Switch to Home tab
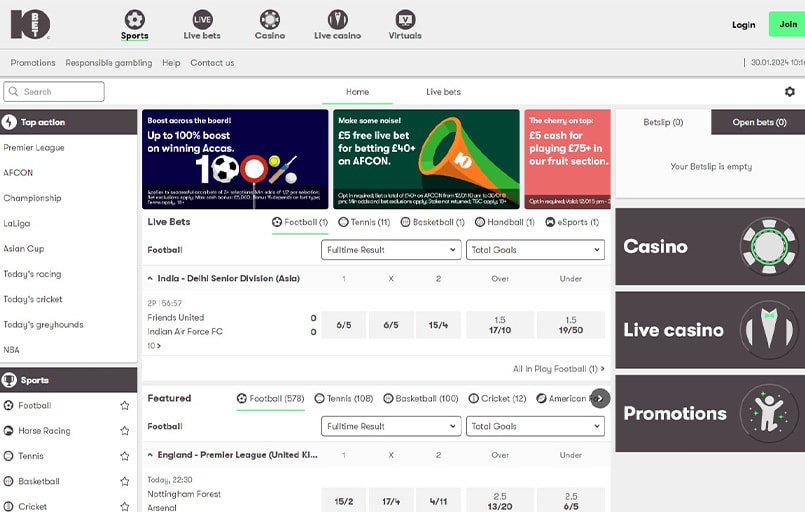 tap(357, 91)
